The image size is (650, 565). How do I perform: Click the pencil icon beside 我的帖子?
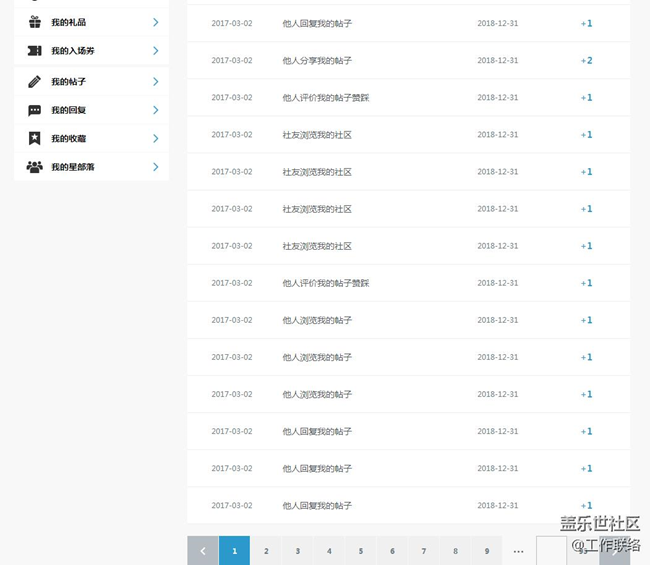pos(34,82)
